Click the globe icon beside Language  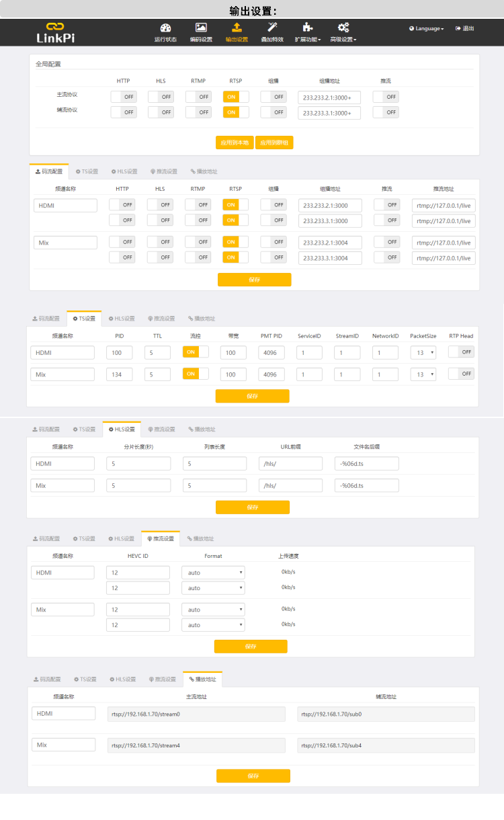(411, 29)
